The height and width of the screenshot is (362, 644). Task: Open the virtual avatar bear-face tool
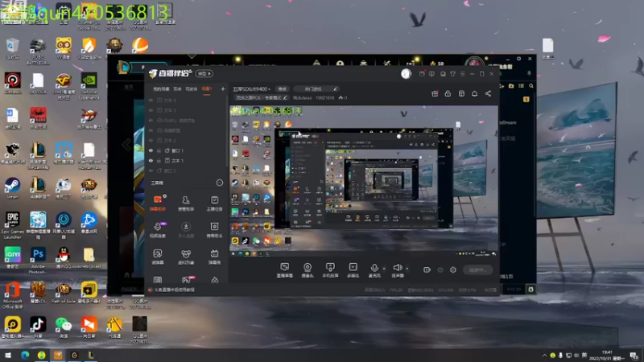186,257
